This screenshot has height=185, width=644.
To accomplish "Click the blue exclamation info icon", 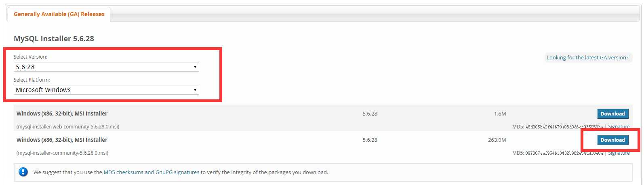I will point(23,172).
